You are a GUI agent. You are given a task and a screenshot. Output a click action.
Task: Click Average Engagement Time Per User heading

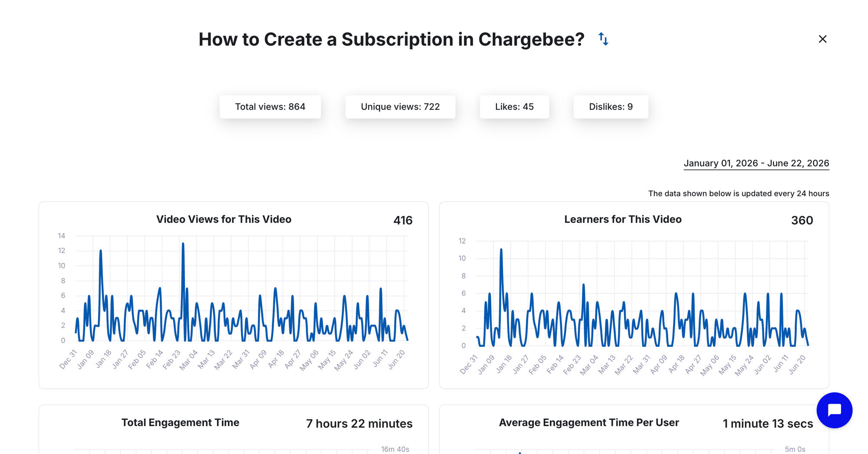coord(589,423)
